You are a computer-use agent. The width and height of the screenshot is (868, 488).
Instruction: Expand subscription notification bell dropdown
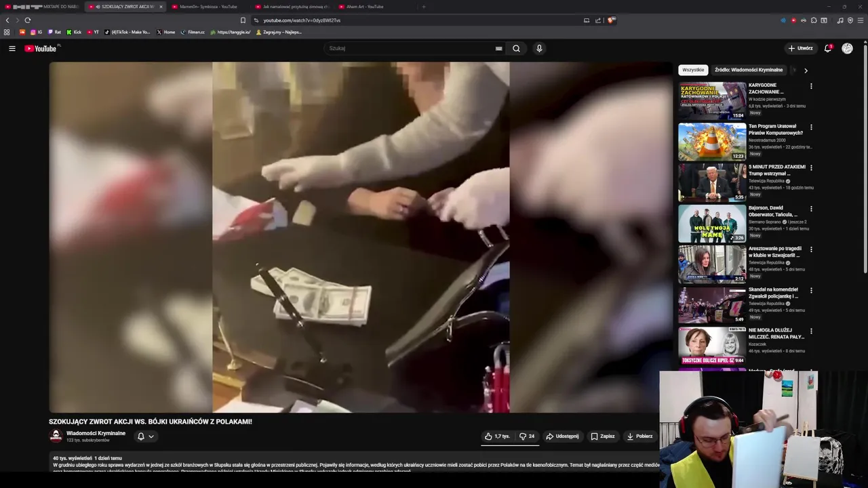(x=146, y=436)
